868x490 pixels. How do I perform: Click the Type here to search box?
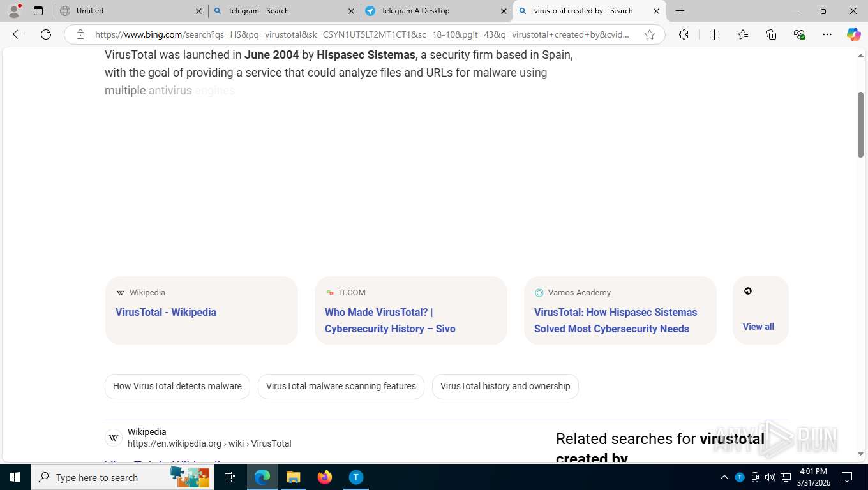(x=123, y=477)
